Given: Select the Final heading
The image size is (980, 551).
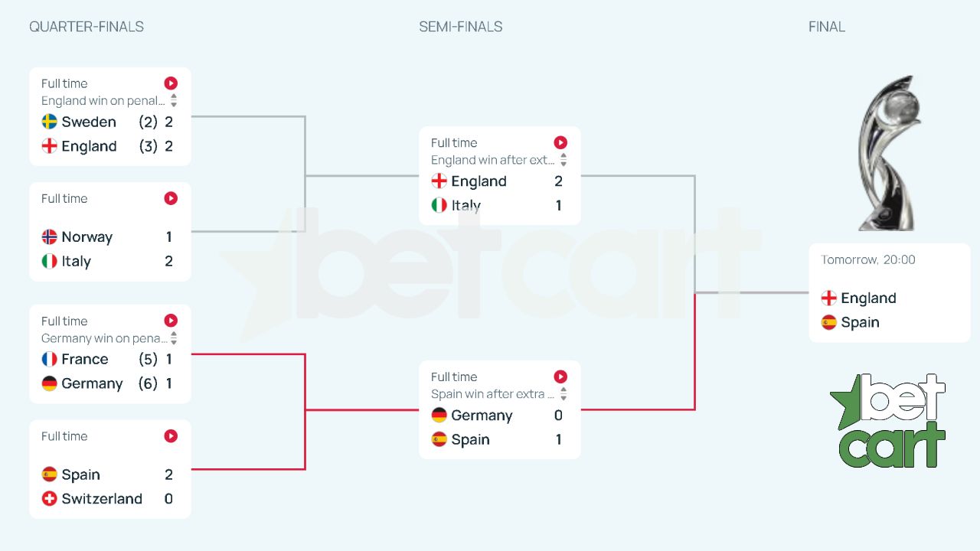Looking at the screenshot, I should (x=827, y=27).
